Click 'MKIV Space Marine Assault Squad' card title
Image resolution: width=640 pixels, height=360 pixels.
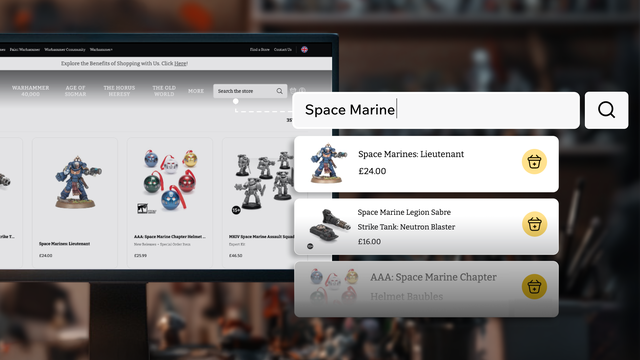pos(261,237)
